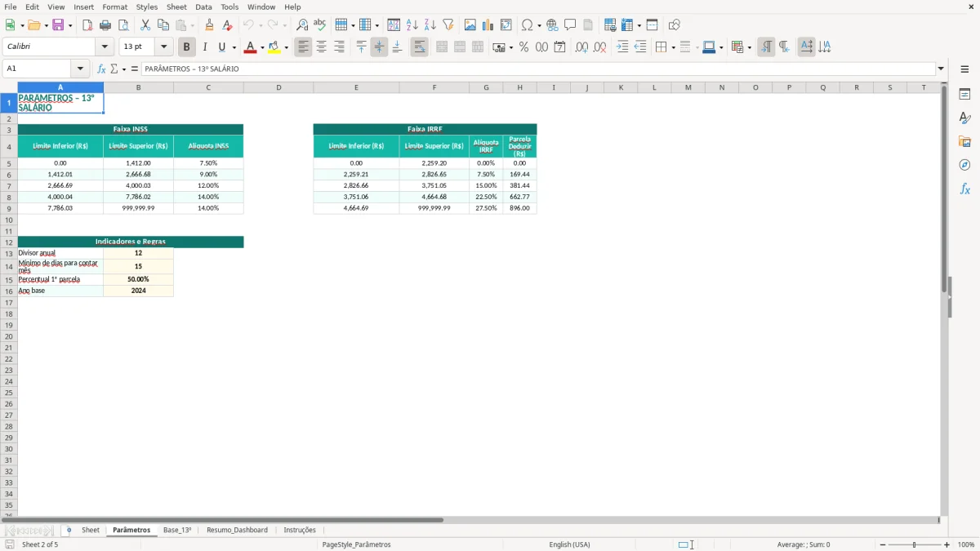Toggle Bold formatting
Viewport: 980px width, 551px height.
[187, 47]
